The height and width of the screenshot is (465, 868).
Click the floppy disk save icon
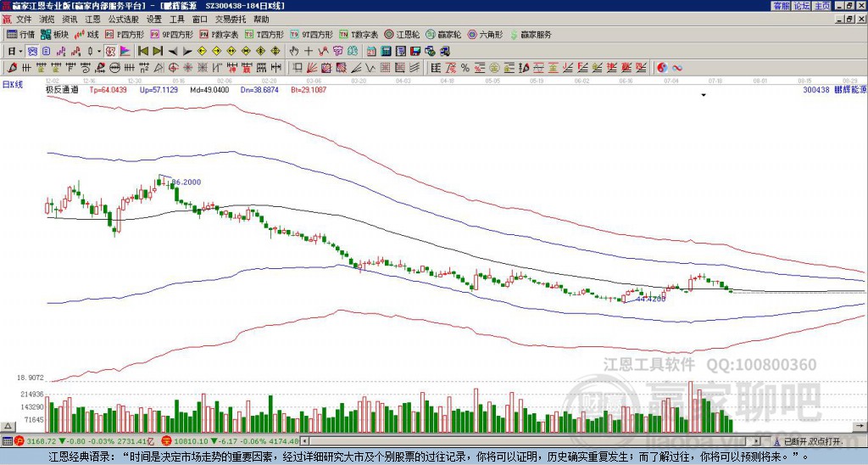415,52
